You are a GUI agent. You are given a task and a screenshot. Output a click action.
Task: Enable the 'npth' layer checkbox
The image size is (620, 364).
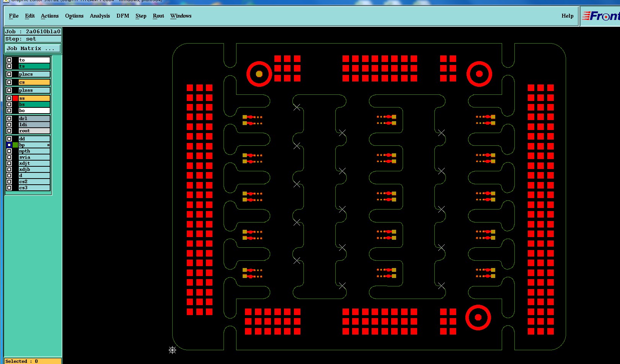9,151
